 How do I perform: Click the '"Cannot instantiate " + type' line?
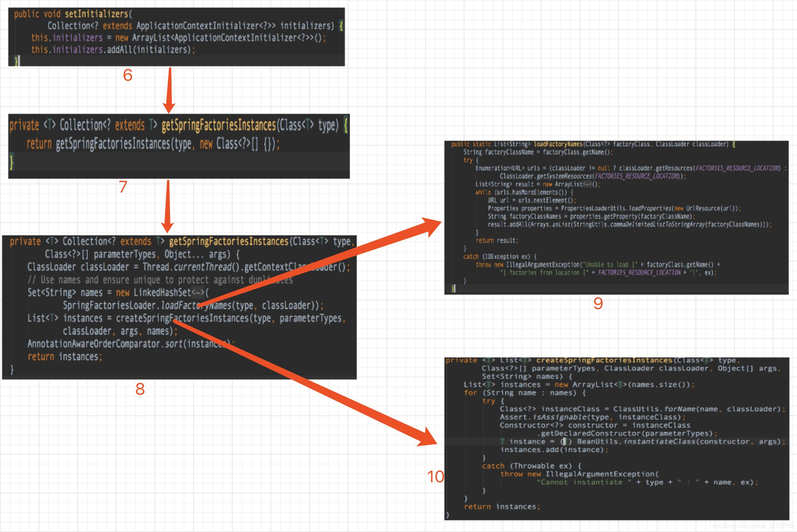(x=647, y=482)
